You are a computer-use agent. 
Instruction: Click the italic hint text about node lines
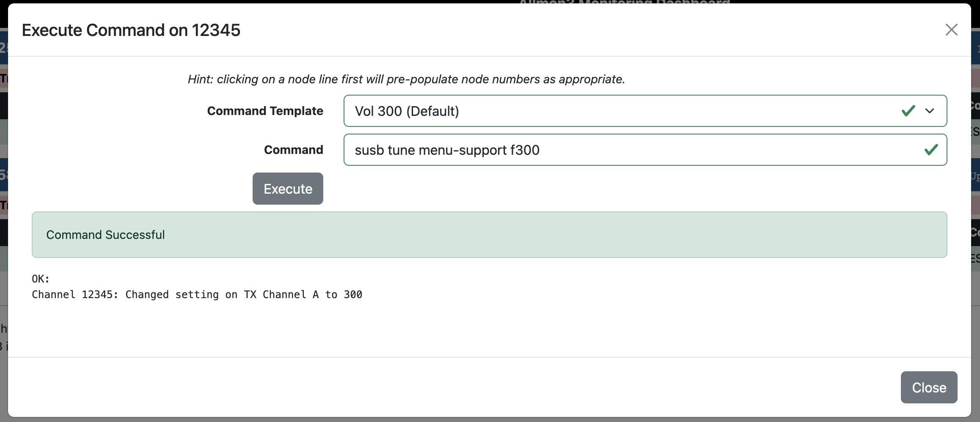pos(406,79)
